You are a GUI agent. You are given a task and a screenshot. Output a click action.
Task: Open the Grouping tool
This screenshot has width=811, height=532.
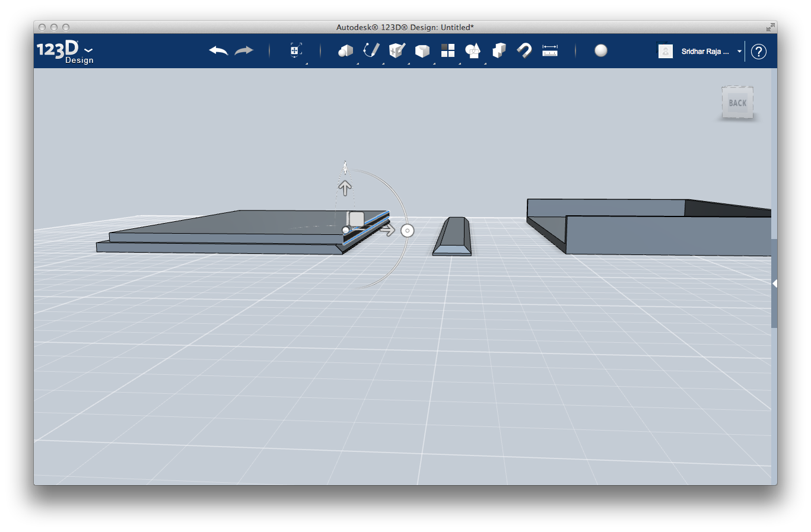click(x=473, y=51)
